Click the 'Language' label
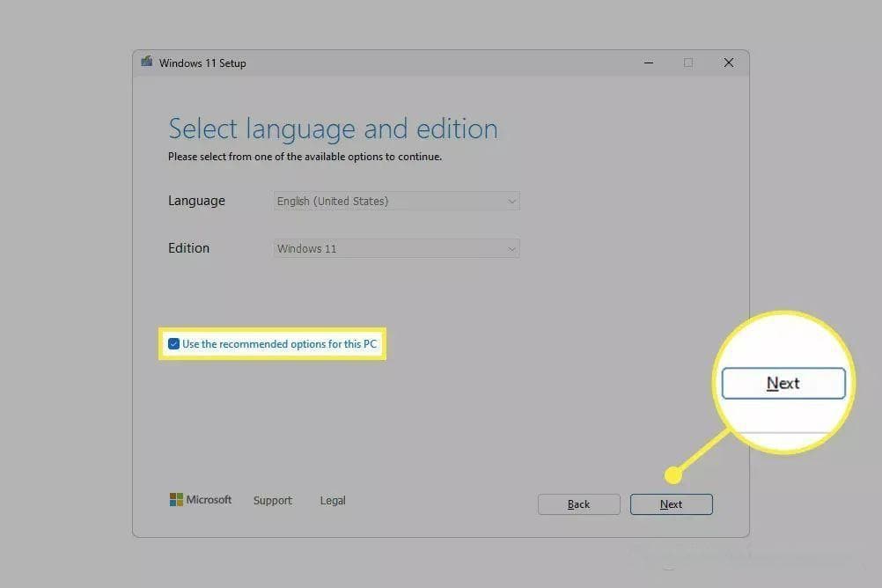This screenshot has height=588, width=882. [x=196, y=201]
